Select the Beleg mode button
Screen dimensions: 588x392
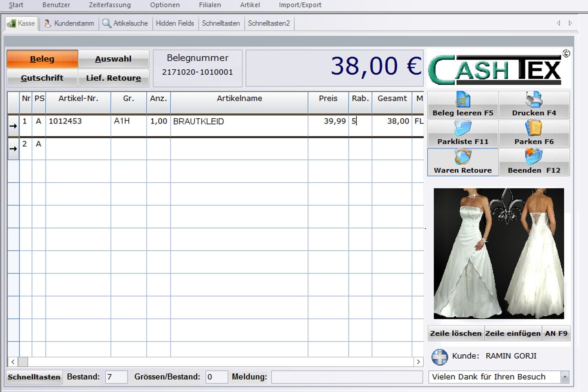point(42,59)
